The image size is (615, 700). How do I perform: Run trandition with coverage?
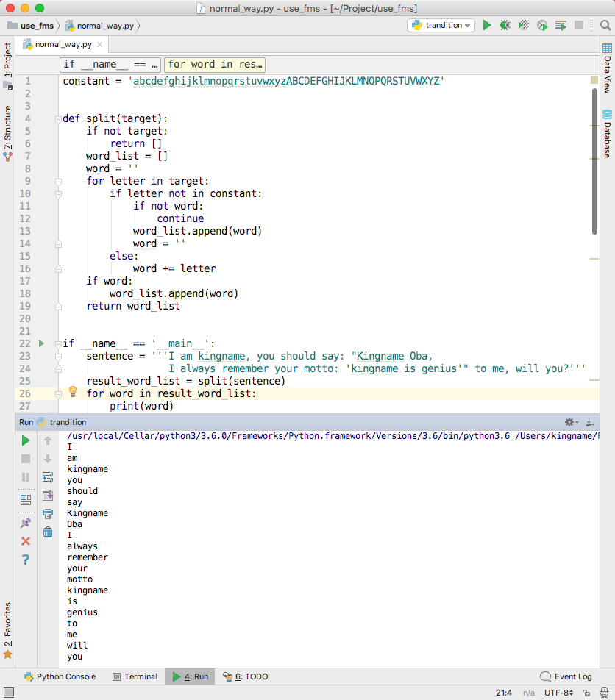pos(524,26)
